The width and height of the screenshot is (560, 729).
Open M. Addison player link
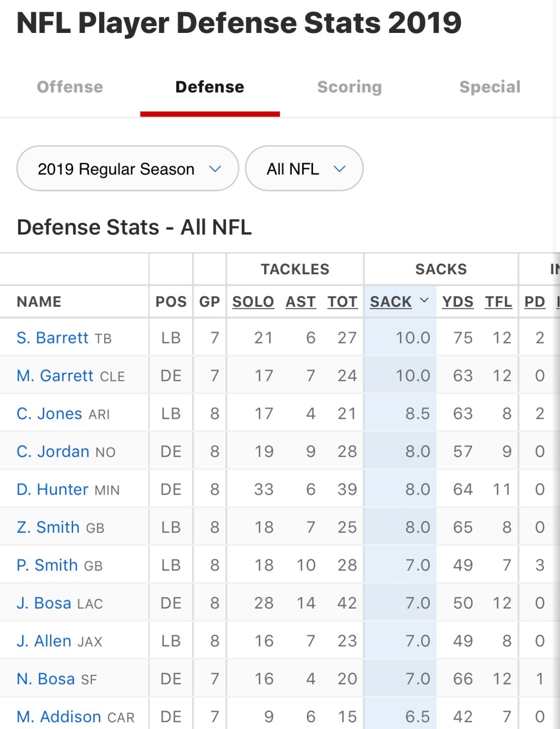pyautogui.click(x=58, y=717)
